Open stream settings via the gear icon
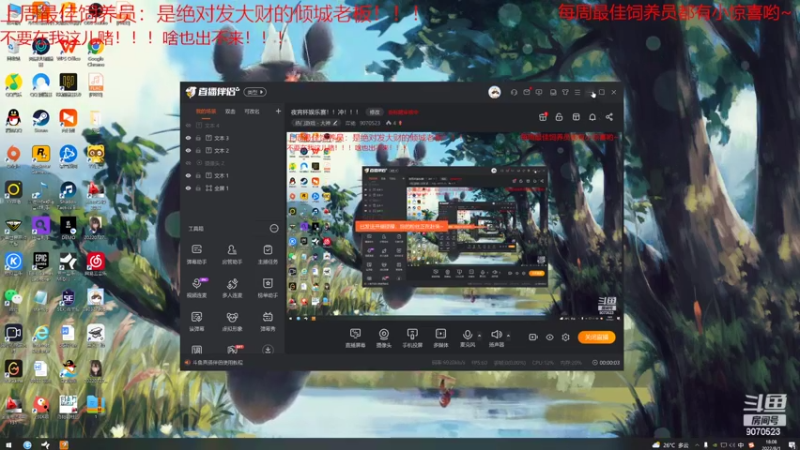 [565, 337]
